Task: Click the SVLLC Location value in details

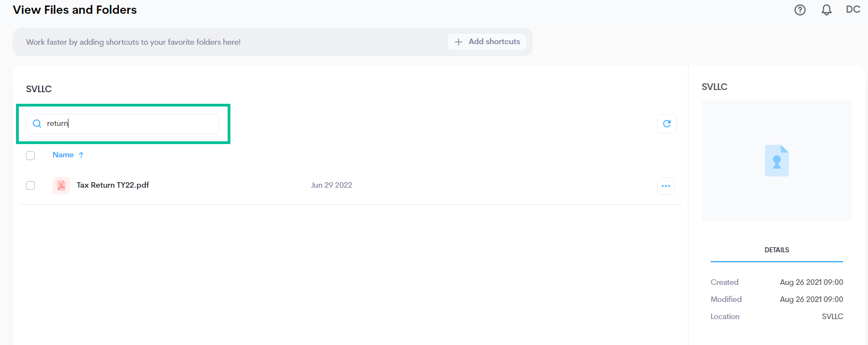Action: click(832, 317)
